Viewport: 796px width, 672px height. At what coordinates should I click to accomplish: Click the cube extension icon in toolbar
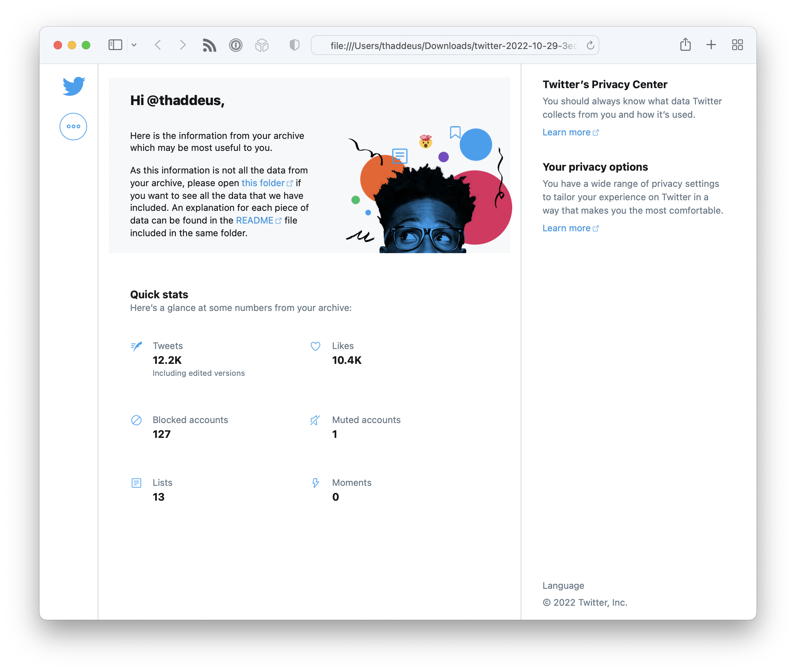pos(262,45)
